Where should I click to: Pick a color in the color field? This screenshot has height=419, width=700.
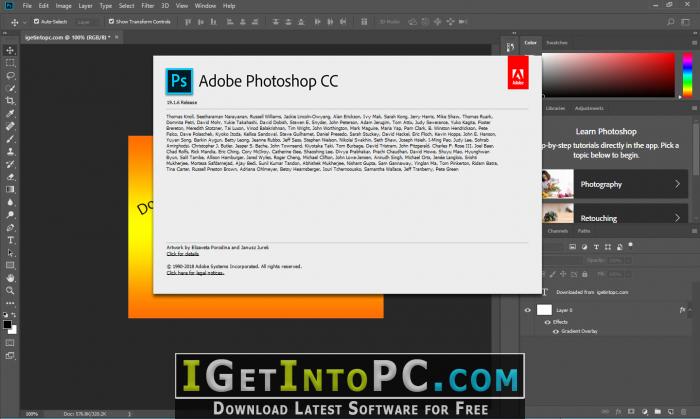(x=608, y=75)
